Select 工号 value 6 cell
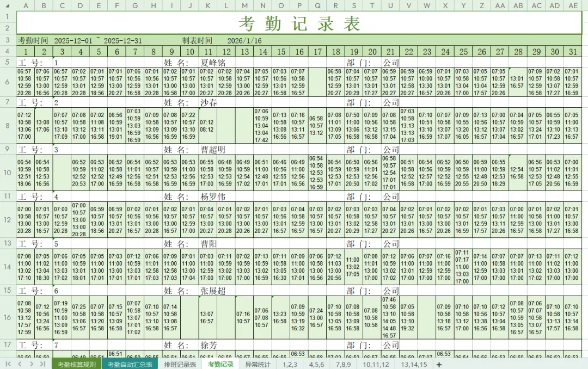This screenshot has width=588, height=369. (x=62, y=291)
